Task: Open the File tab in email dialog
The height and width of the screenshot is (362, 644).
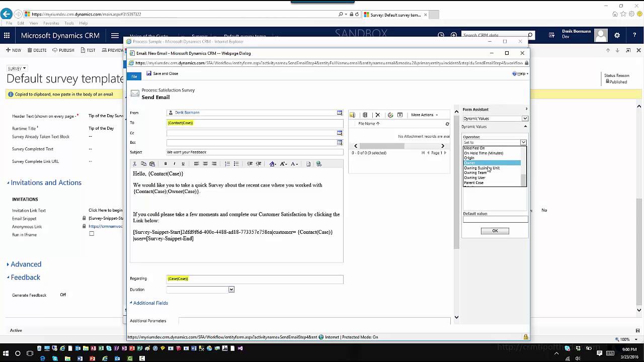Action: click(x=134, y=76)
